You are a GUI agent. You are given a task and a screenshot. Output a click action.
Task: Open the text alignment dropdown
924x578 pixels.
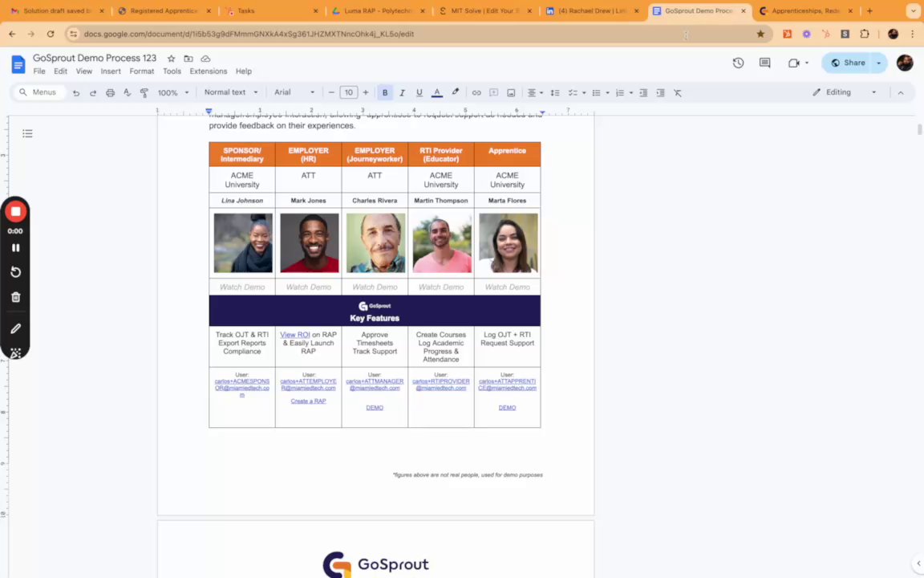click(534, 92)
